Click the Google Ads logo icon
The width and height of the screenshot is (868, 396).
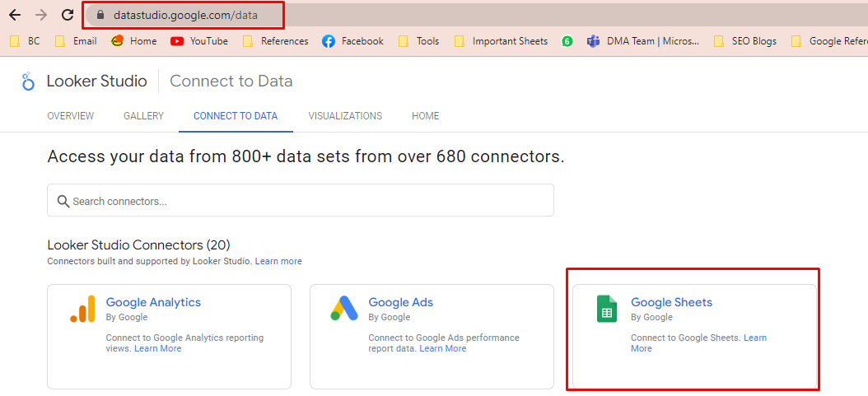(344, 308)
